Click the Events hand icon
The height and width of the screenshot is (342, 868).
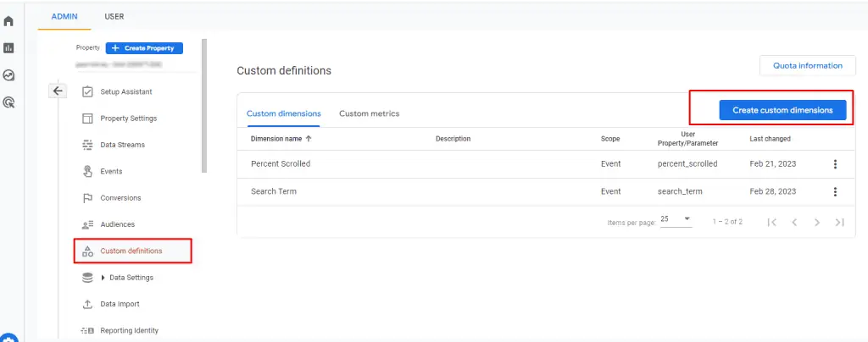(x=87, y=171)
